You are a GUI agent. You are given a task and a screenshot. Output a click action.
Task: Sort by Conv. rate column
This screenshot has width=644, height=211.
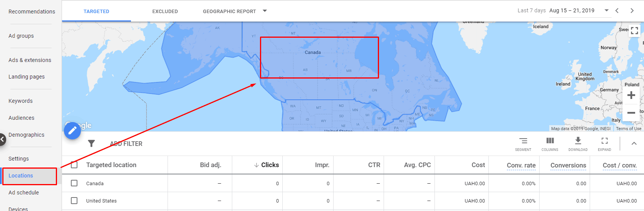click(x=521, y=165)
